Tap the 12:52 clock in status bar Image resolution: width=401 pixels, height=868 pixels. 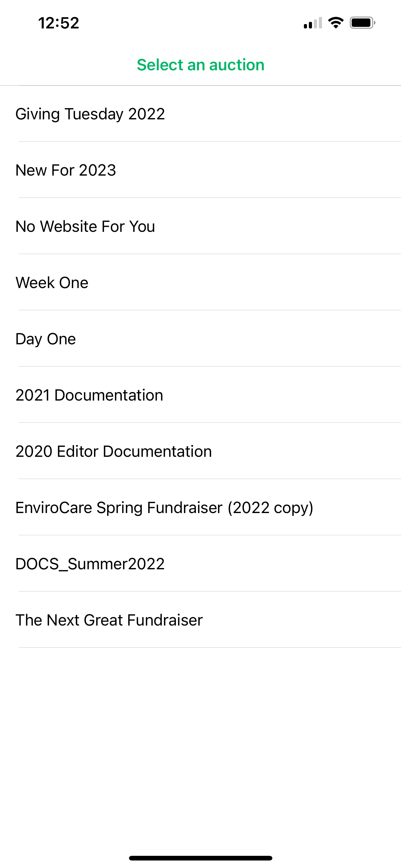click(59, 23)
